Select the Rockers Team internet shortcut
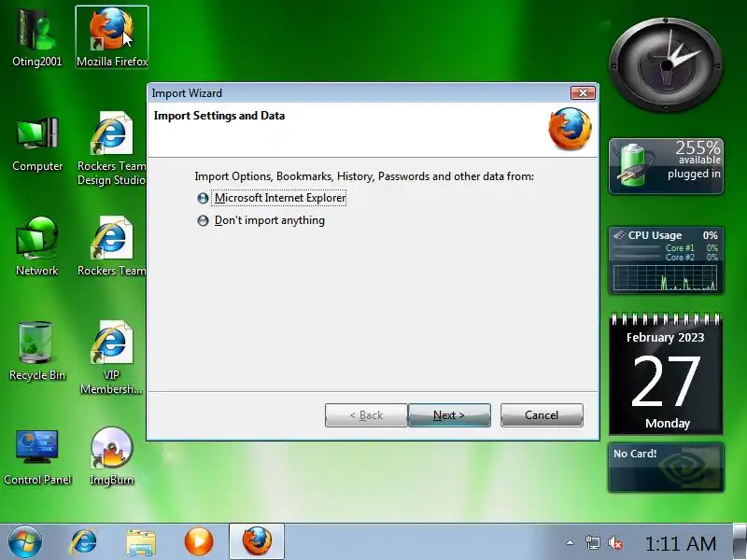This screenshot has width=747, height=560. [112, 246]
